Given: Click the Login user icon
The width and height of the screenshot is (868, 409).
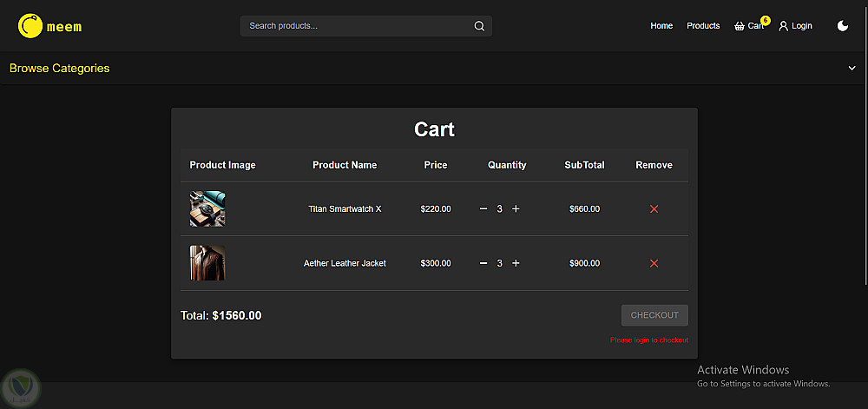Looking at the screenshot, I should pyautogui.click(x=784, y=26).
